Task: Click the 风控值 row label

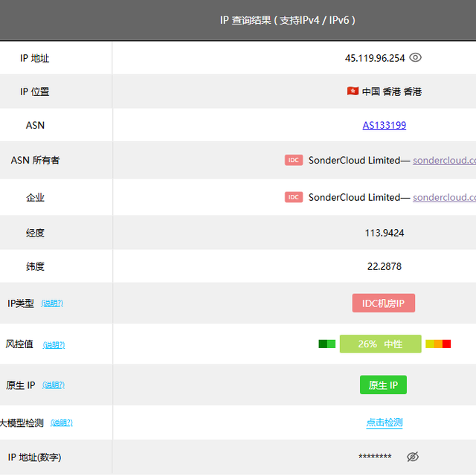Action: tap(19, 344)
